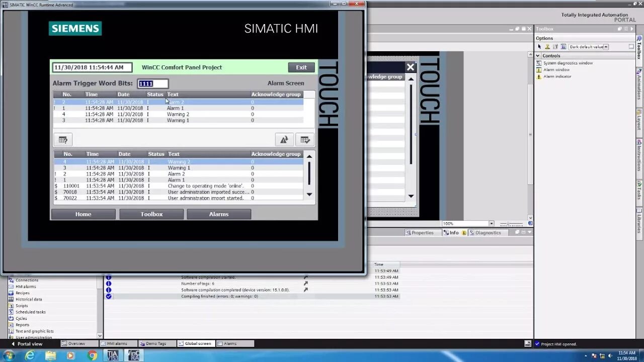
Task: Open the 'Dark default value' style dropdown
Action: [x=606, y=47]
